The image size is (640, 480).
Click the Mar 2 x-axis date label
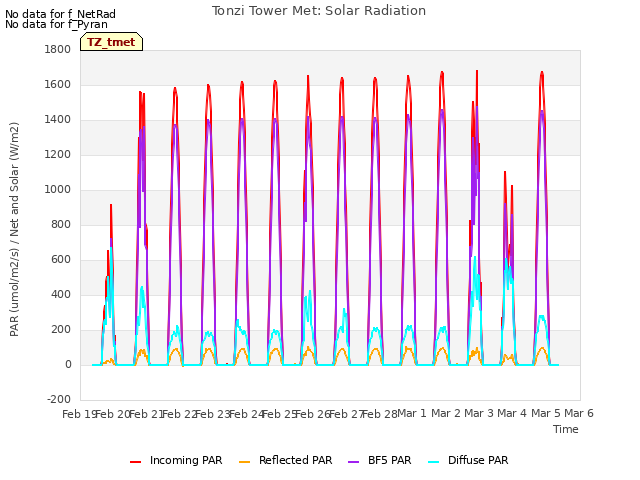tap(446, 413)
